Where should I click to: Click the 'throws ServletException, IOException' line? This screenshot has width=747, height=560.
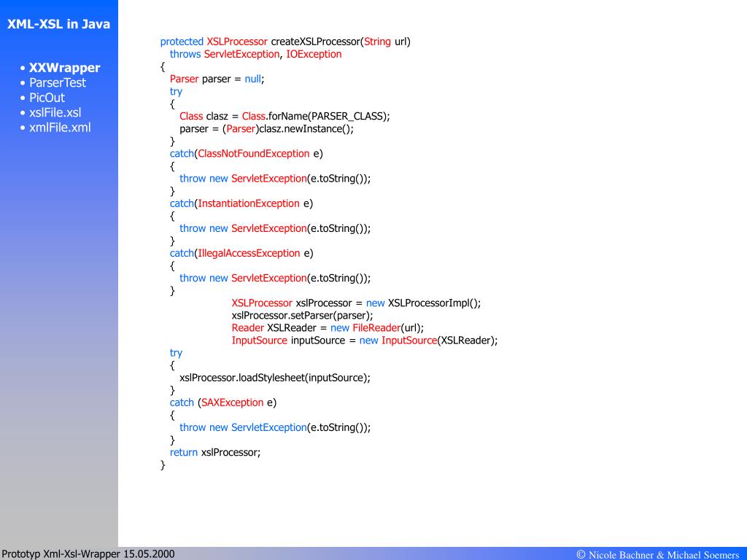pos(255,54)
